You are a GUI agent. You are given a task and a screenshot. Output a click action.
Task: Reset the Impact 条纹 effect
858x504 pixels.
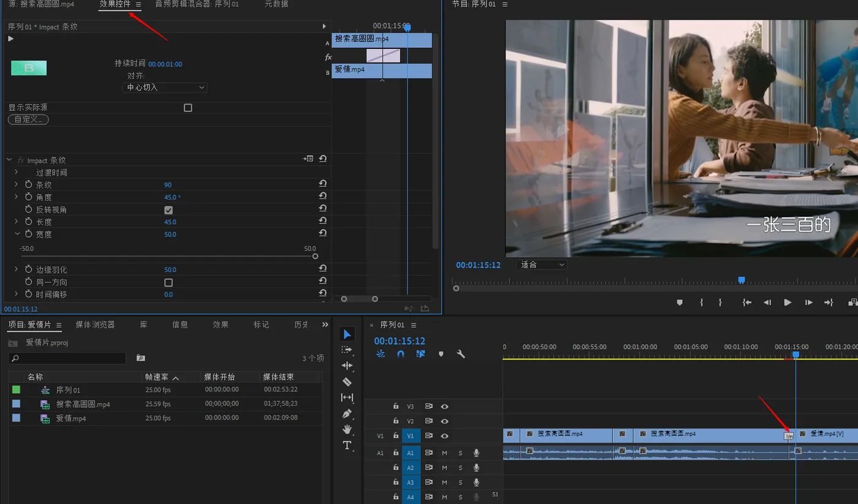[322, 159]
